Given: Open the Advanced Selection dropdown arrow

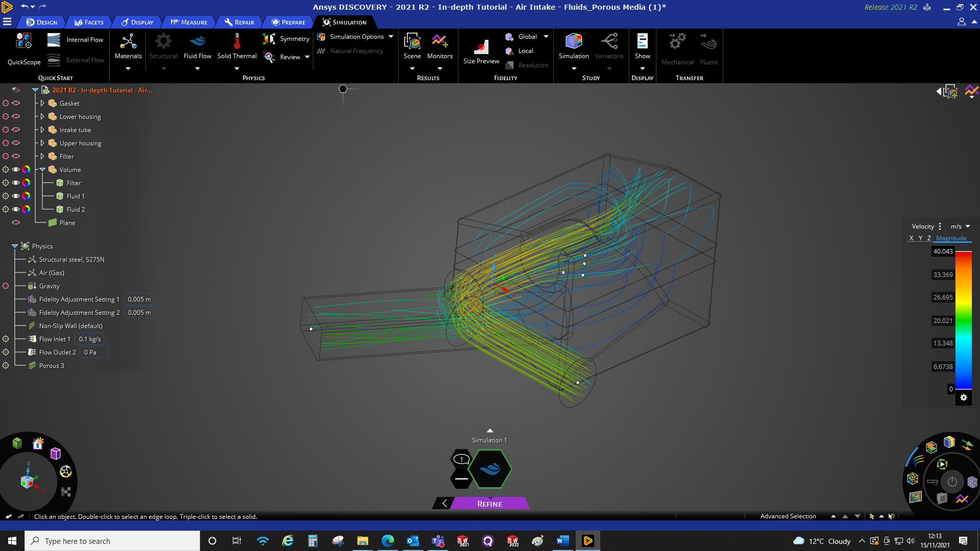Looking at the screenshot, I should click(x=834, y=516).
